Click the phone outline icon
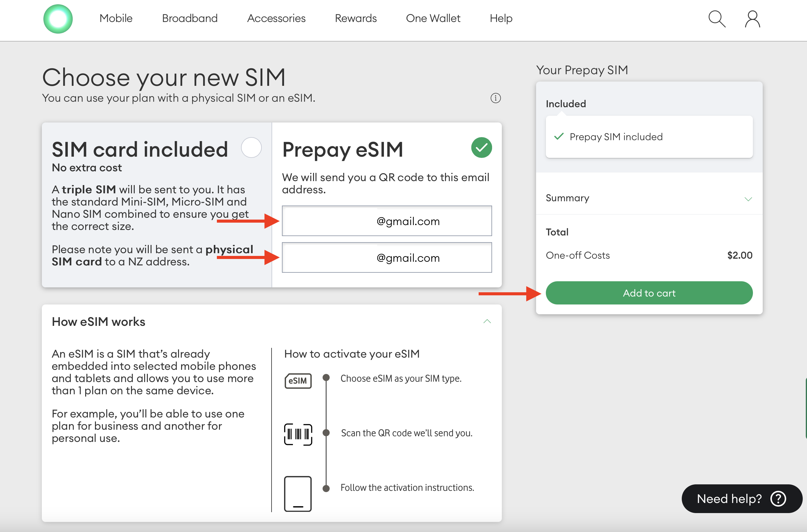This screenshot has height=532, width=807. tap(298, 493)
